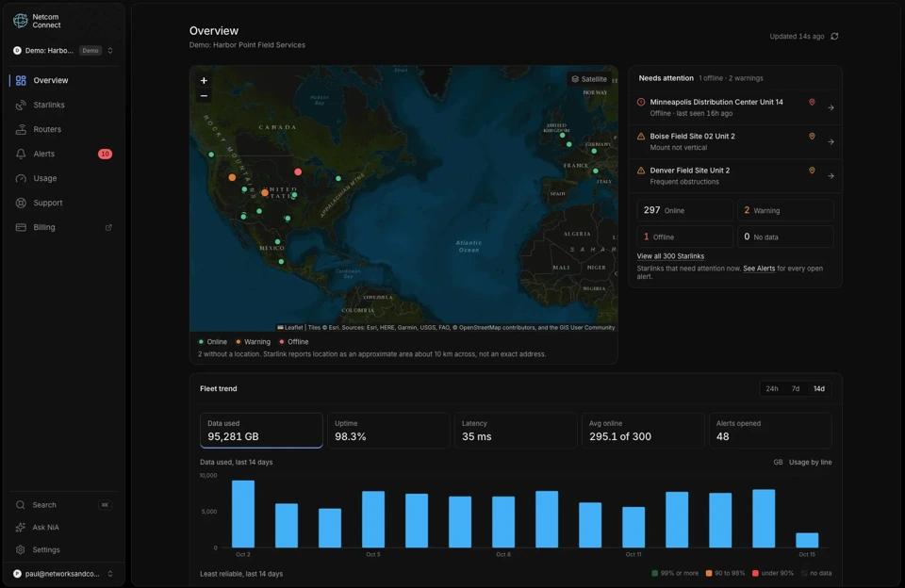Open the Search box in sidebar
905x588 pixels.
click(63, 505)
